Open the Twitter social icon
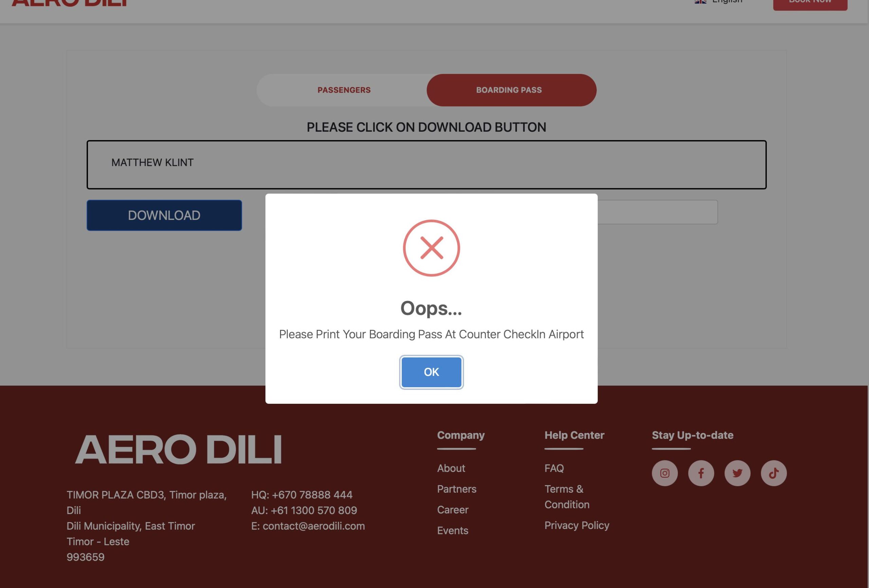 point(737,473)
